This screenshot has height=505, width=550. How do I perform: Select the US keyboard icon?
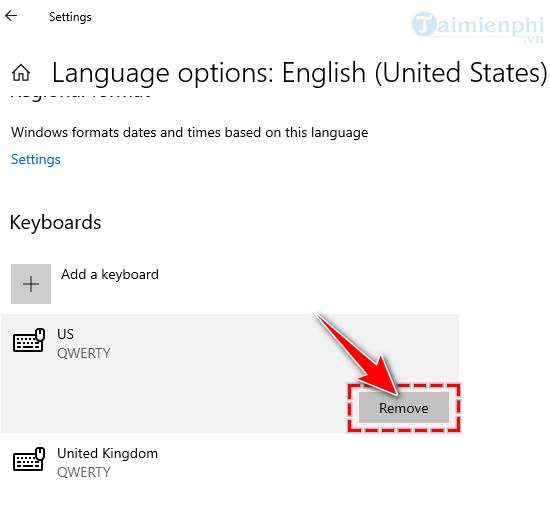pyautogui.click(x=29, y=340)
